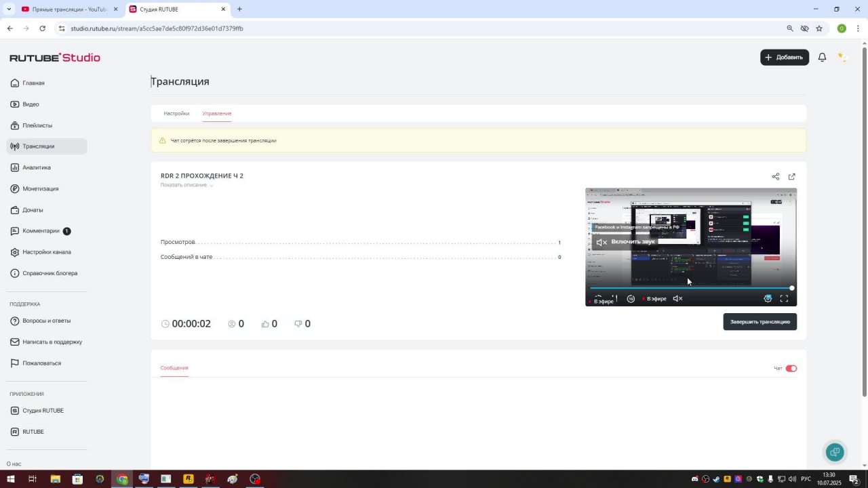This screenshot has width=868, height=488.
Task: Open the user profile avatar
Action: pyautogui.click(x=842, y=58)
